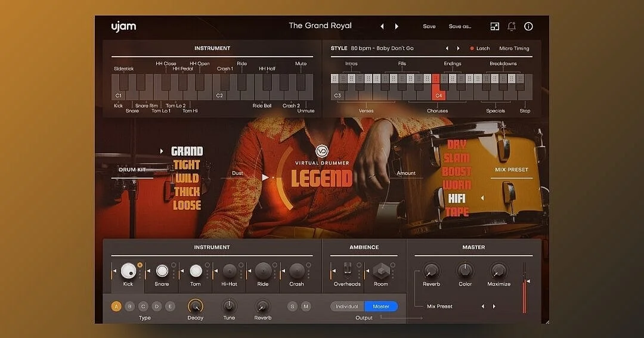Choose the TAPE mix preset
The image size is (644, 338).
pos(457,212)
